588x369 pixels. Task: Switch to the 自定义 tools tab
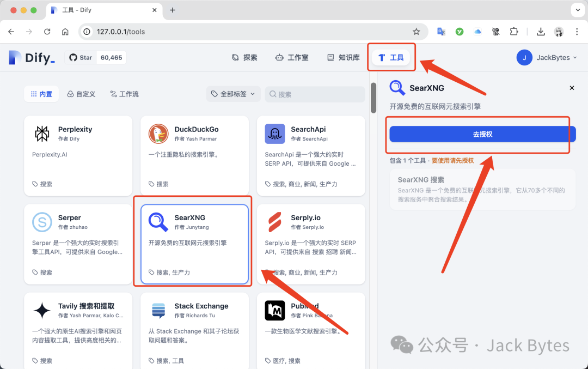(x=81, y=94)
